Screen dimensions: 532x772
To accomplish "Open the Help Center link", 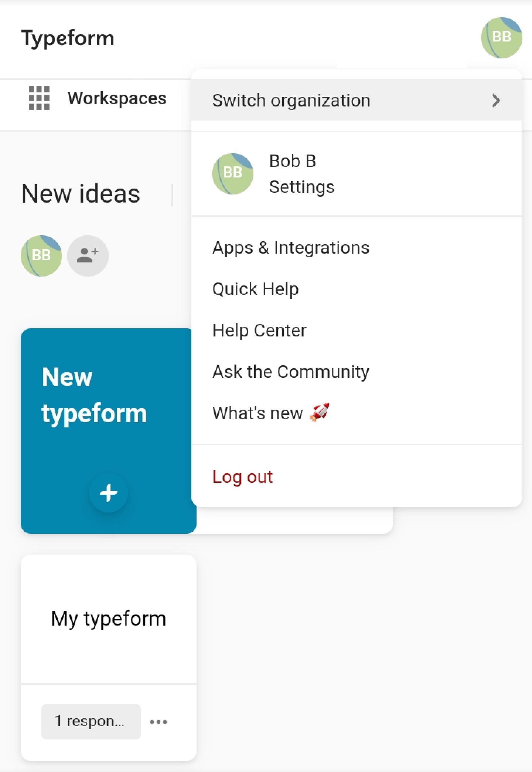I will pos(259,330).
